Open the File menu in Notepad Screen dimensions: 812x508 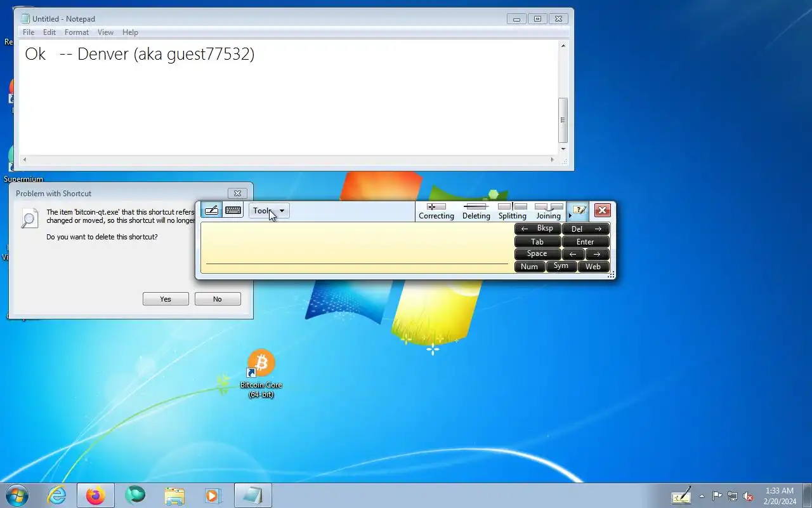29,32
